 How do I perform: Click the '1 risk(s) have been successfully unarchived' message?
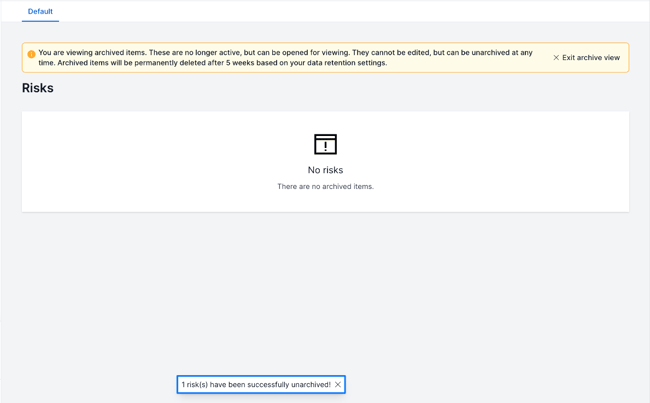[x=256, y=385]
